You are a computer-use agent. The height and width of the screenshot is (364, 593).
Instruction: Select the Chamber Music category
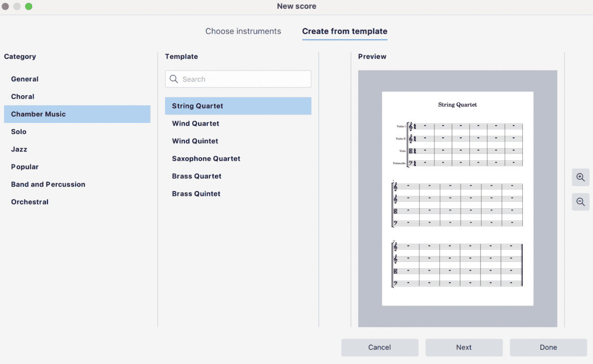[x=38, y=114]
